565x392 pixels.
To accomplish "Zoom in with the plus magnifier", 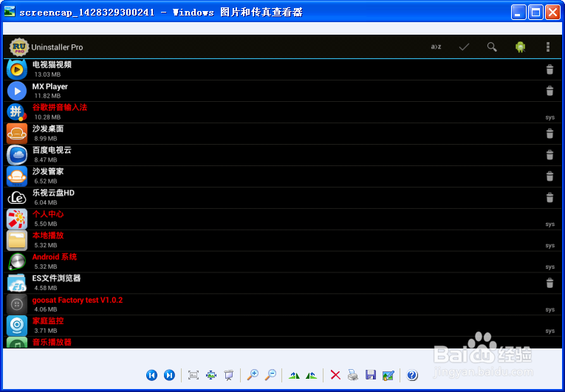I will (253, 375).
